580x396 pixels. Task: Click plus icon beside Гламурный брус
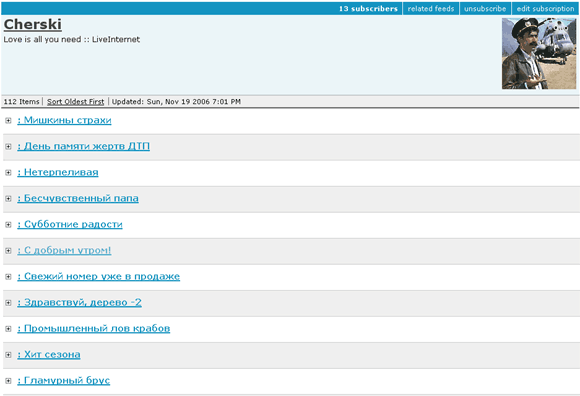[x=8, y=380]
